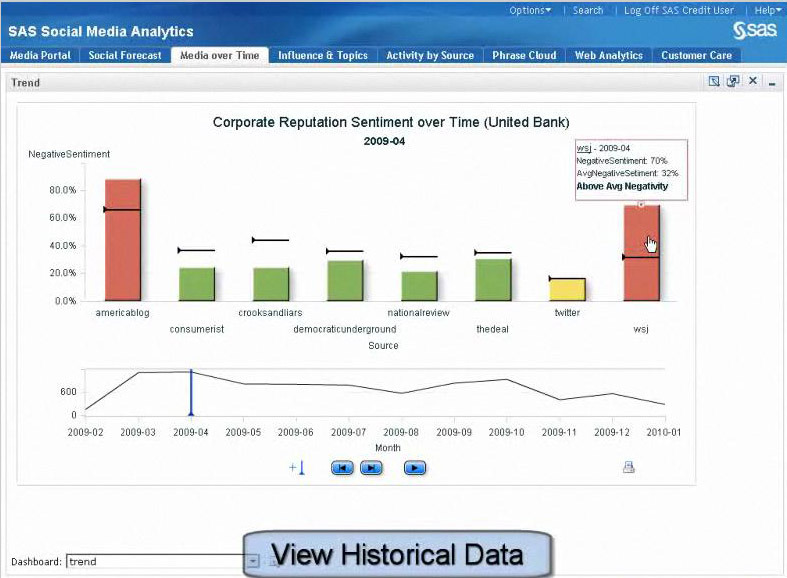Image resolution: width=787 pixels, height=578 pixels.
Task: Step forward to next month
Action: point(371,468)
